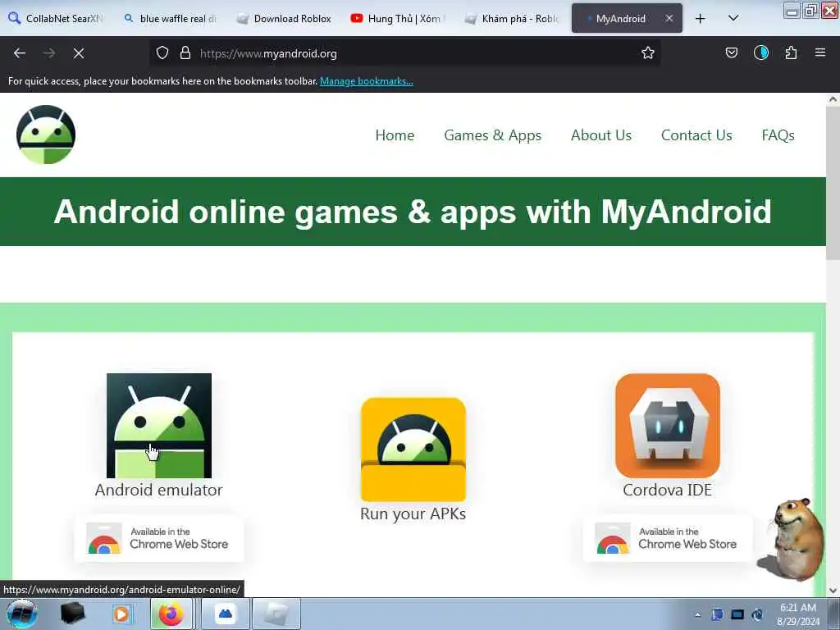Open the Roblox taskbar icon
The width and height of the screenshot is (840, 630).
click(x=276, y=614)
